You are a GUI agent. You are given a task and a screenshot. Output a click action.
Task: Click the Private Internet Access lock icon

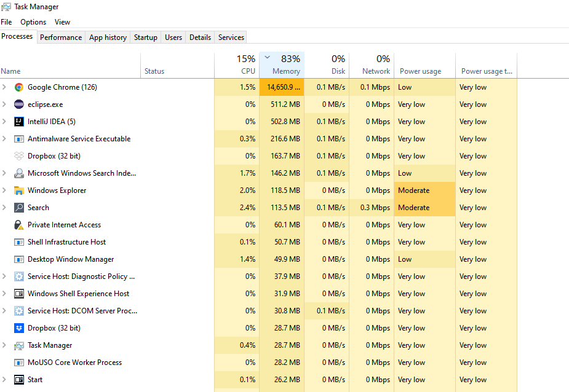coord(18,225)
